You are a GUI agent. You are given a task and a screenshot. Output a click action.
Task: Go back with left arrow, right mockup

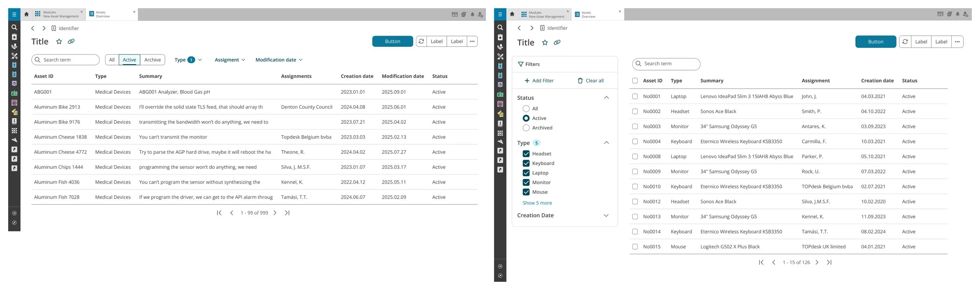tap(519, 28)
